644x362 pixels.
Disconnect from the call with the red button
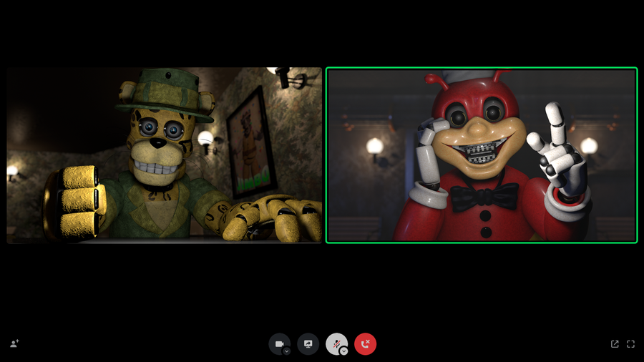tap(365, 343)
